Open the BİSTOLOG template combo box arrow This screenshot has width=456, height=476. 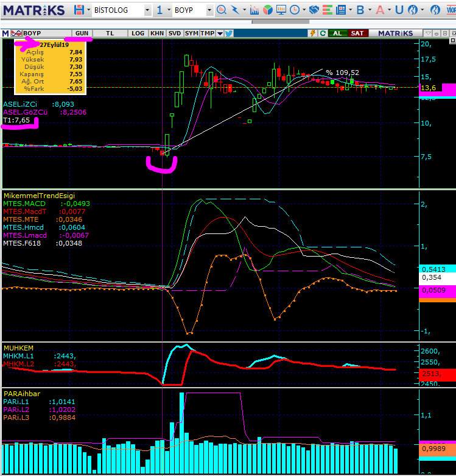pyautogui.click(x=147, y=10)
